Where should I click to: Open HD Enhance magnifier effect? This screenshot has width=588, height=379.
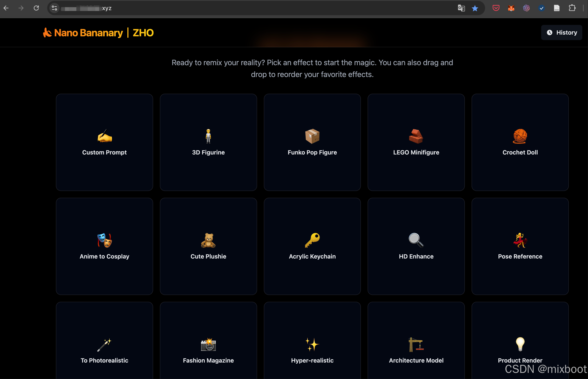pyautogui.click(x=416, y=246)
